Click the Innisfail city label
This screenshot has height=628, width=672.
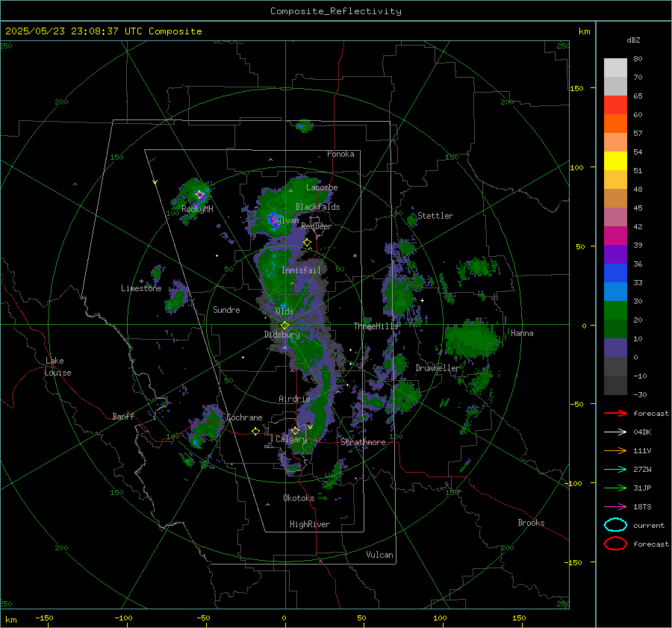click(302, 270)
